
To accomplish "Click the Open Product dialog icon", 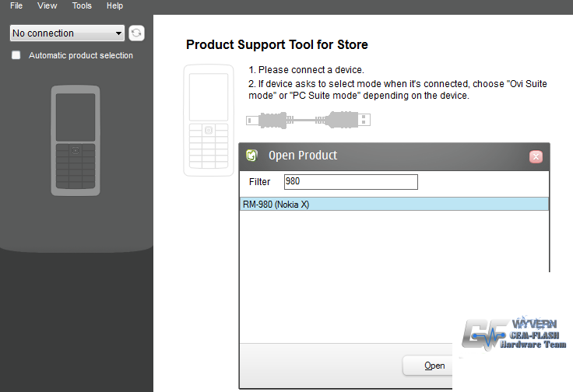I will coord(251,156).
